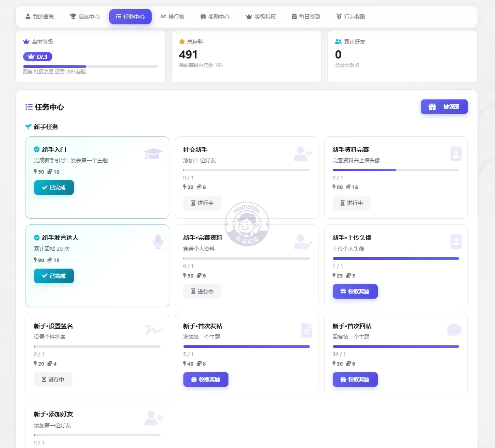
Task: Click add-user icon on 社交新手 card
Action: pos(303,154)
